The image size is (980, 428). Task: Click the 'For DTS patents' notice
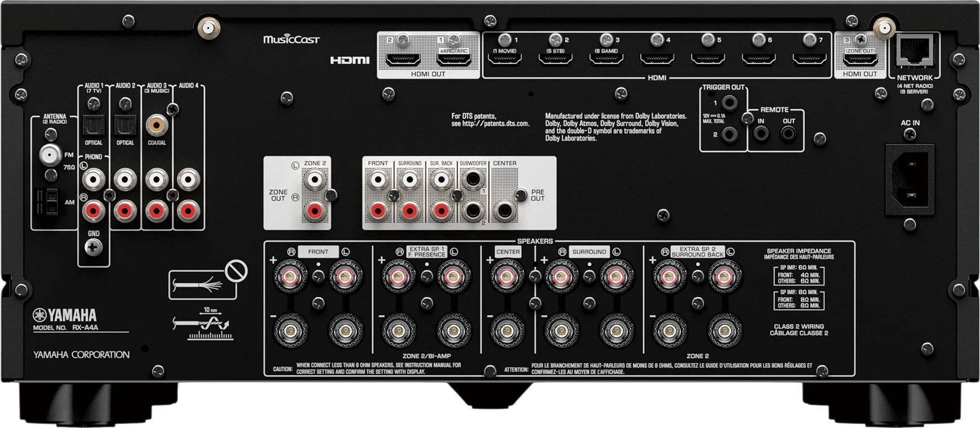pos(490,120)
